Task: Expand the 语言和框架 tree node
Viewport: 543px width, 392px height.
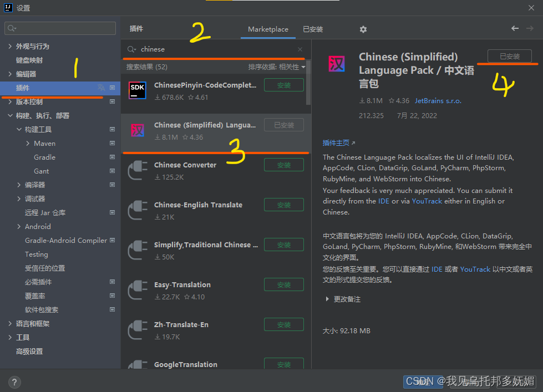Action: [x=10, y=323]
